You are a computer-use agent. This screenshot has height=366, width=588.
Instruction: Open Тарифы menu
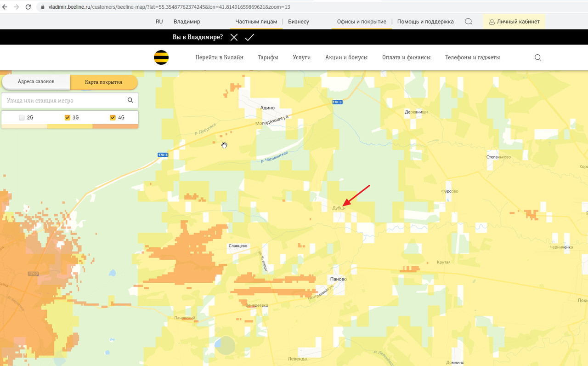coord(268,57)
